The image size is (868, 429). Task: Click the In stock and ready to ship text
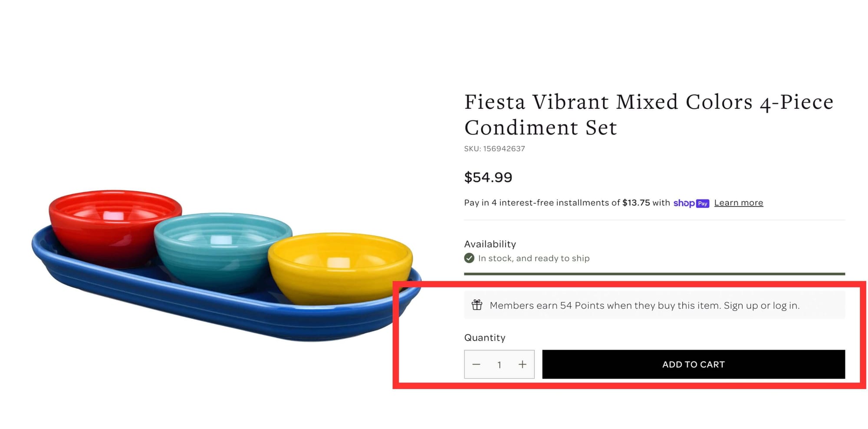click(533, 258)
